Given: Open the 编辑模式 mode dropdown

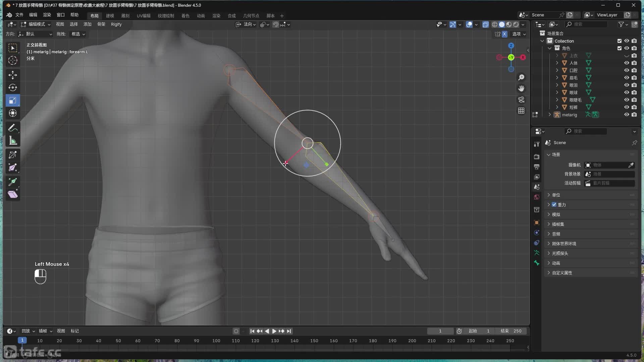Looking at the screenshot, I should [x=36, y=24].
